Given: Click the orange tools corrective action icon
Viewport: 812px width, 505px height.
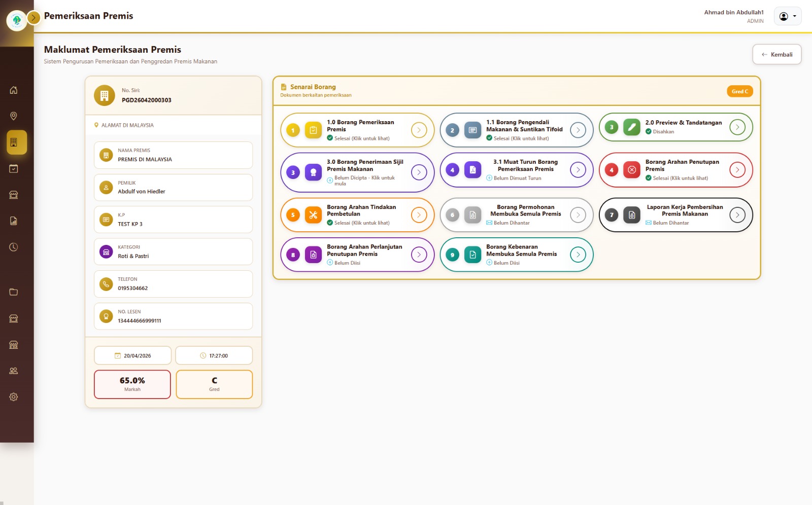Looking at the screenshot, I should [x=313, y=215].
